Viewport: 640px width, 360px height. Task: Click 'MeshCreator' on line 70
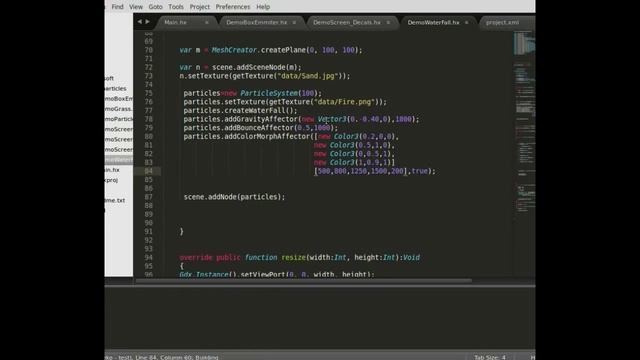click(x=234, y=50)
